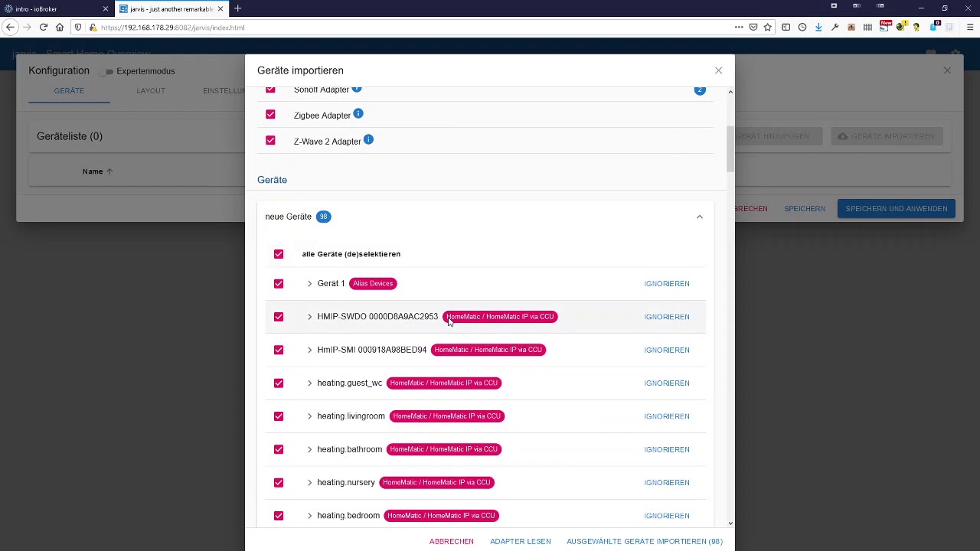Toggle alle Geräte (de)selektieren checkbox
The image size is (980, 551).
279,254
